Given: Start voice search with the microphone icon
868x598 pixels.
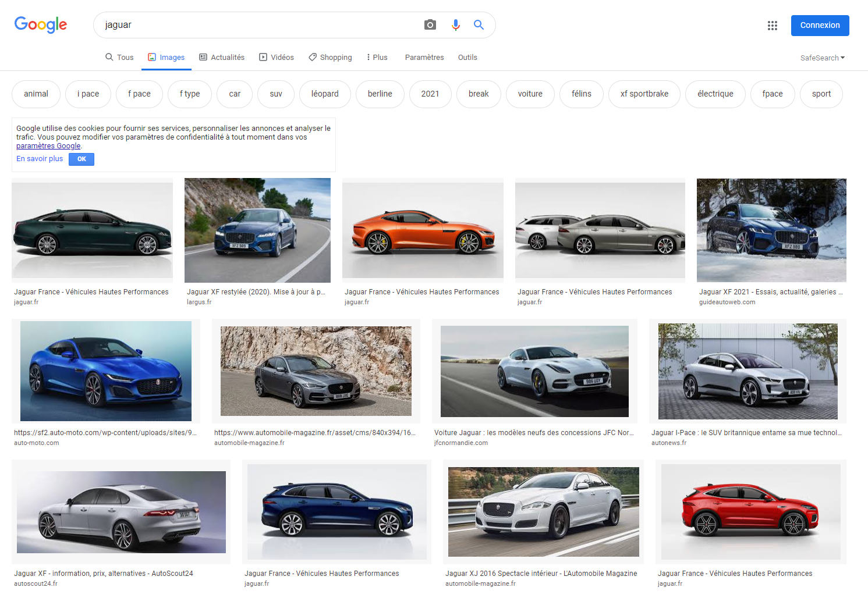Looking at the screenshot, I should pyautogui.click(x=456, y=25).
